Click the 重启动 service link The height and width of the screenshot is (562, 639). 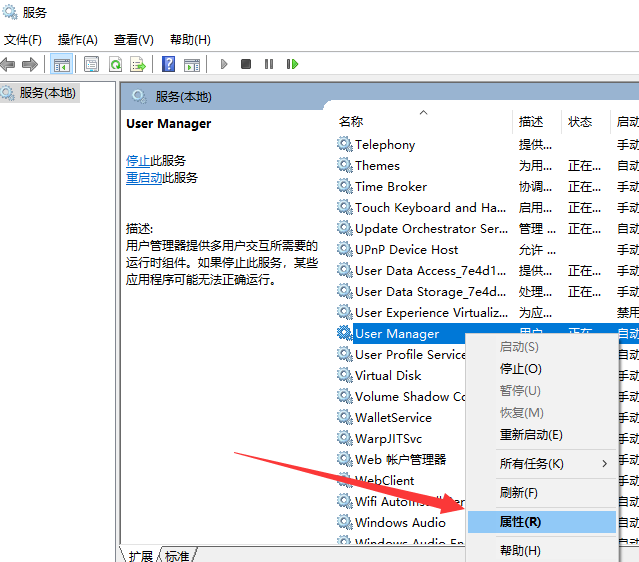tap(144, 178)
